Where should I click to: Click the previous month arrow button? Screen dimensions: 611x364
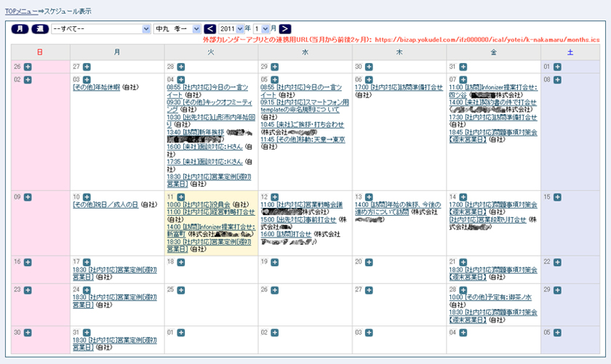tap(210, 28)
